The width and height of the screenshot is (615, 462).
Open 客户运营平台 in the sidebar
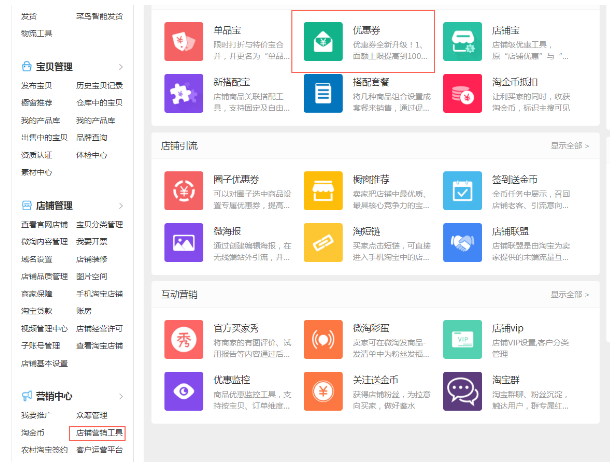[x=100, y=450]
